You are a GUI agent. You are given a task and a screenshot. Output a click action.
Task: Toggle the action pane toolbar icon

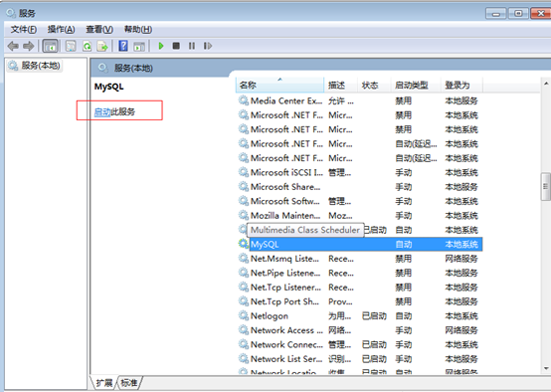(x=139, y=46)
